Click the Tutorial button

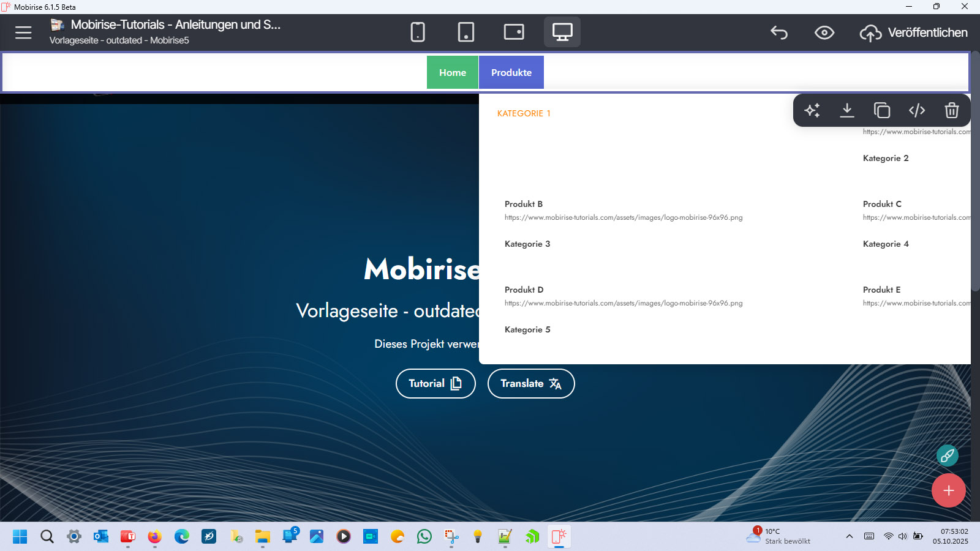coord(435,383)
